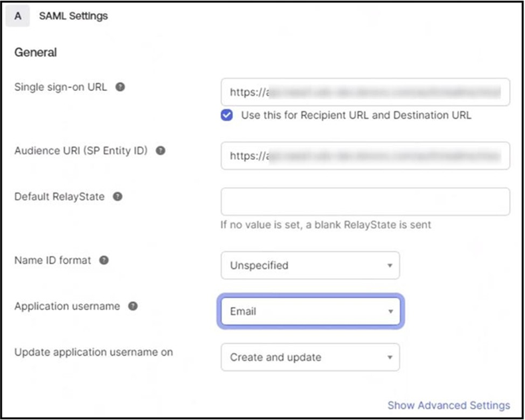The image size is (525, 420).
Task: Click help icon next to Name ID format
Action: click(104, 260)
